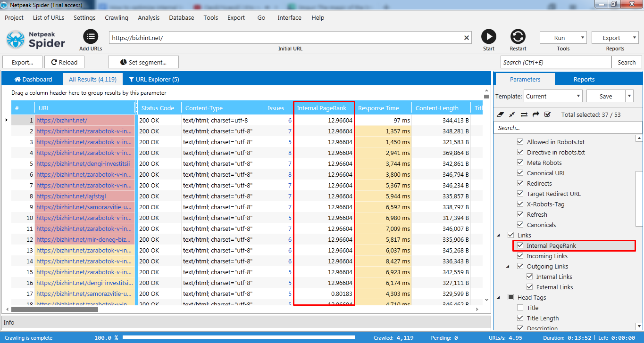The width and height of the screenshot is (644, 343).
Task: Toggle the X-Robots-Tag checkbox
Action: point(520,204)
